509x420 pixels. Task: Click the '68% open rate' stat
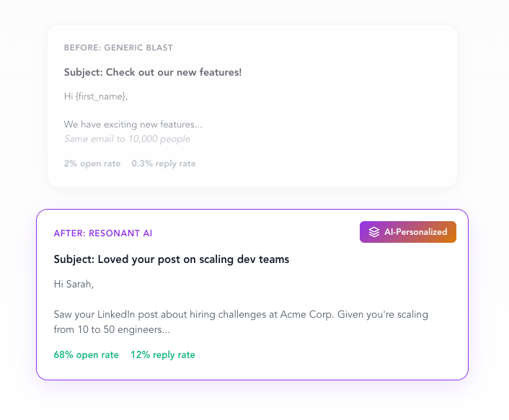87,355
